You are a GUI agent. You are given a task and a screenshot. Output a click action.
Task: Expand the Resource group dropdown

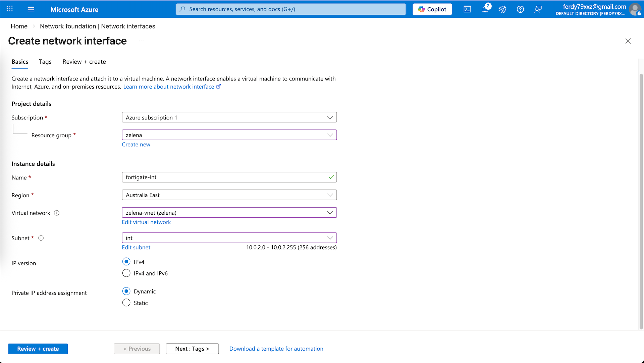(x=229, y=135)
